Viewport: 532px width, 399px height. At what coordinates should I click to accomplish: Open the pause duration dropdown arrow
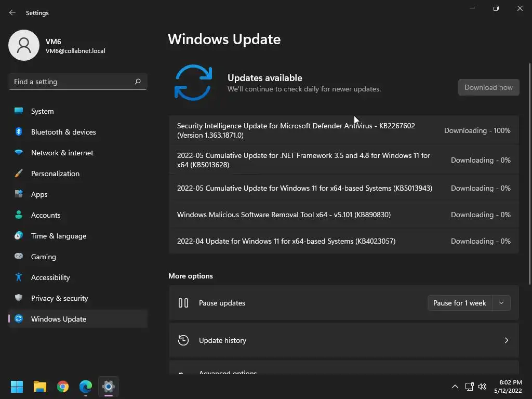pyautogui.click(x=501, y=303)
